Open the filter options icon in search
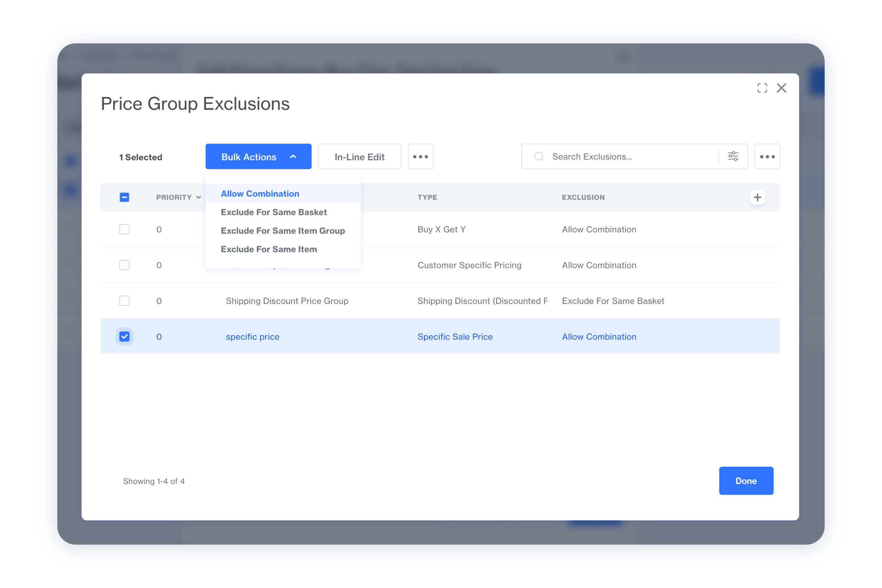 tap(733, 157)
